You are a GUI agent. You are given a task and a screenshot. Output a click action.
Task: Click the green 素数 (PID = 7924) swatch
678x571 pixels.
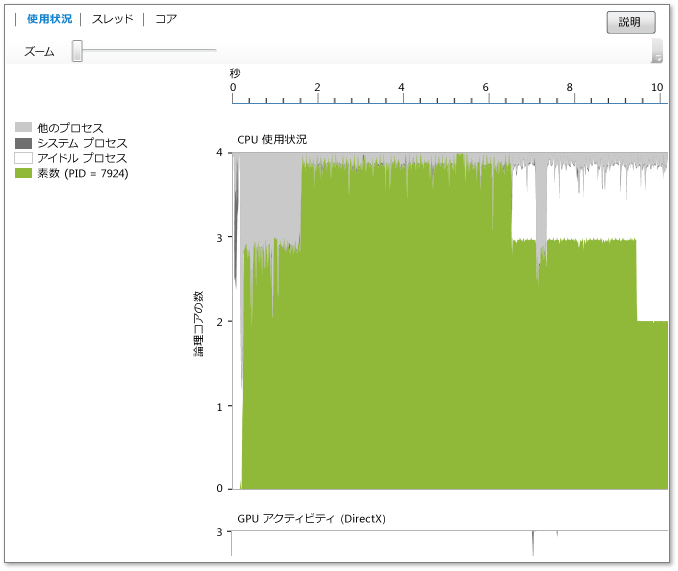pos(23,173)
